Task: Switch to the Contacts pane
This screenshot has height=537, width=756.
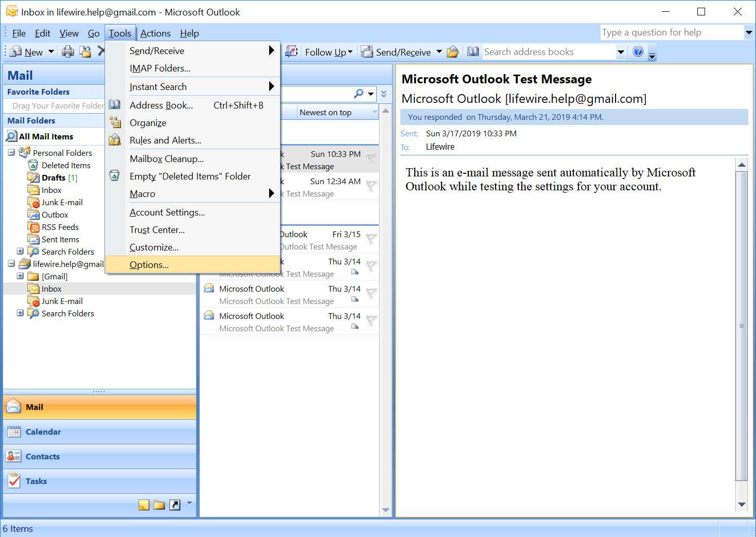Action: (x=99, y=457)
